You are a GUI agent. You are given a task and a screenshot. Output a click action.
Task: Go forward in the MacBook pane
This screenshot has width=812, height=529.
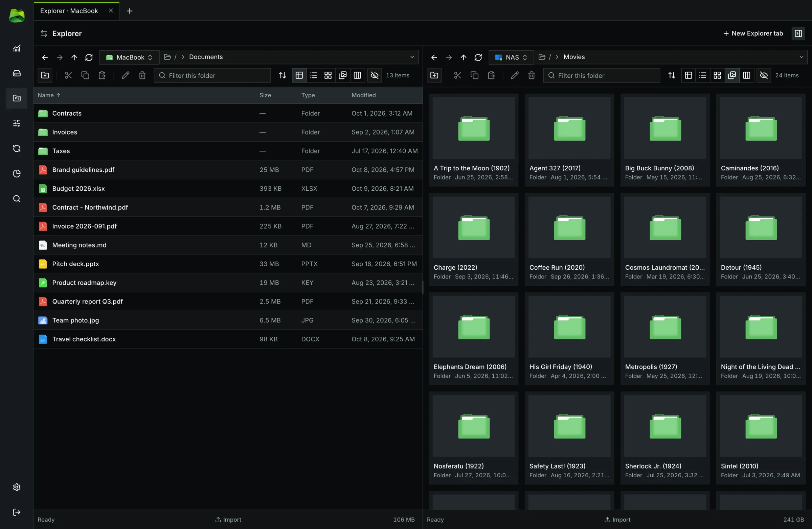coord(59,57)
